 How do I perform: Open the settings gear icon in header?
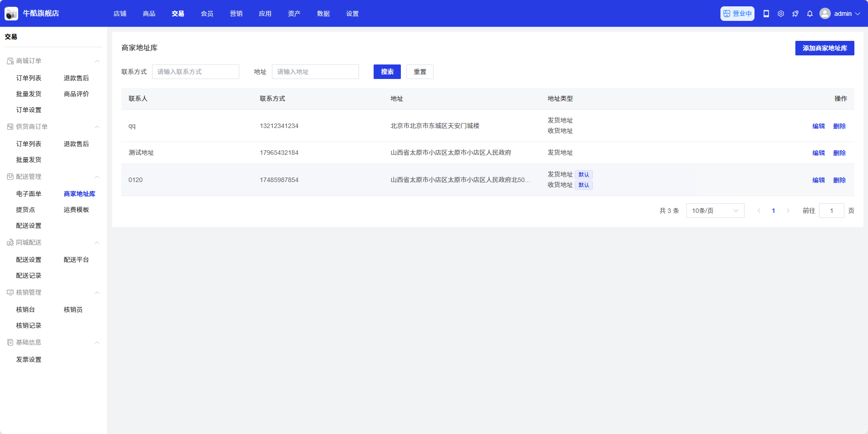[781, 14]
